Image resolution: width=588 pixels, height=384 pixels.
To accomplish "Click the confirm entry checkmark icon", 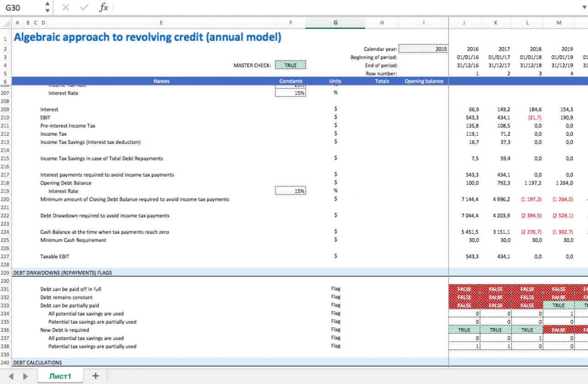I will 84,7.
